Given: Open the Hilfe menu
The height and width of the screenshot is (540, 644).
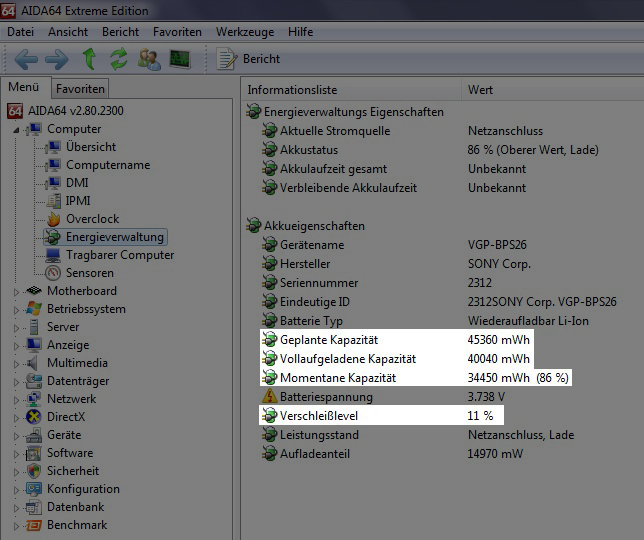Looking at the screenshot, I should [x=301, y=32].
